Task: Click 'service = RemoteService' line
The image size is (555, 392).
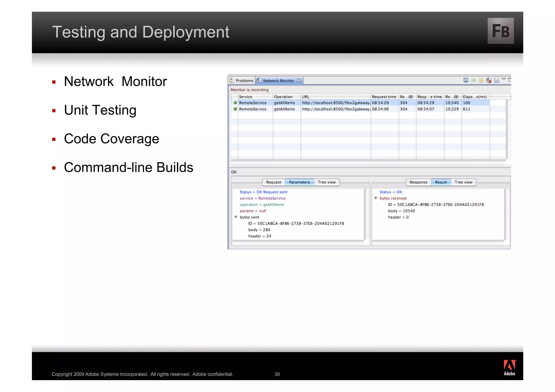Action: [x=263, y=198]
